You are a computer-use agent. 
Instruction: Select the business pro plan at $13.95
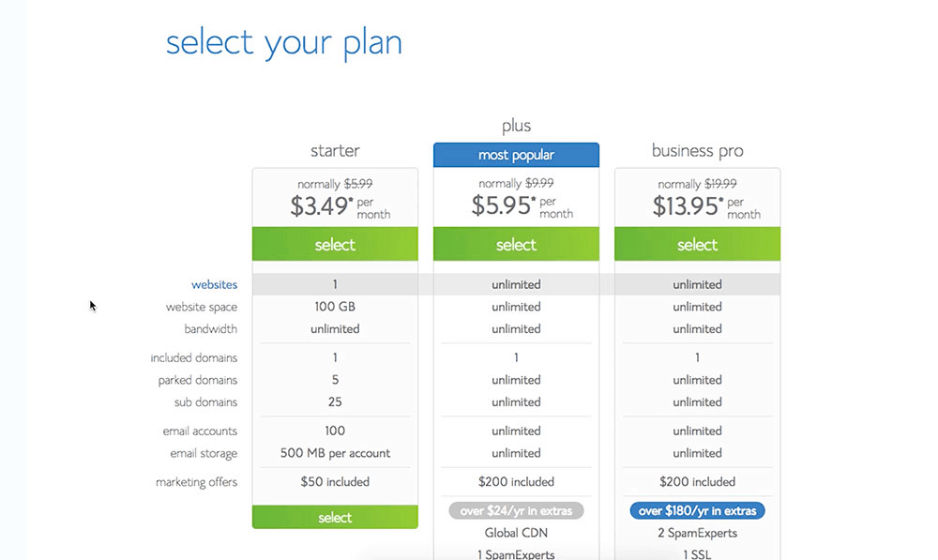coord(697,245)
